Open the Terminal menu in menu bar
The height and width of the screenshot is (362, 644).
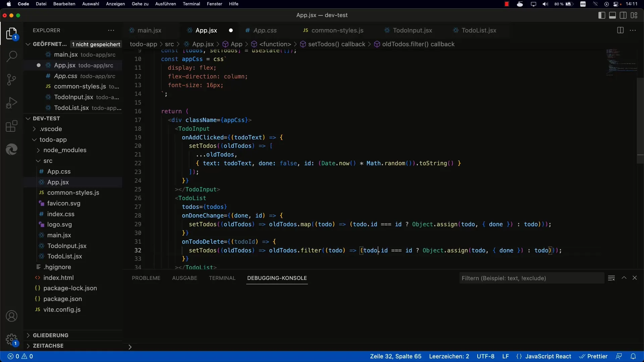click(x=191, y=4)
